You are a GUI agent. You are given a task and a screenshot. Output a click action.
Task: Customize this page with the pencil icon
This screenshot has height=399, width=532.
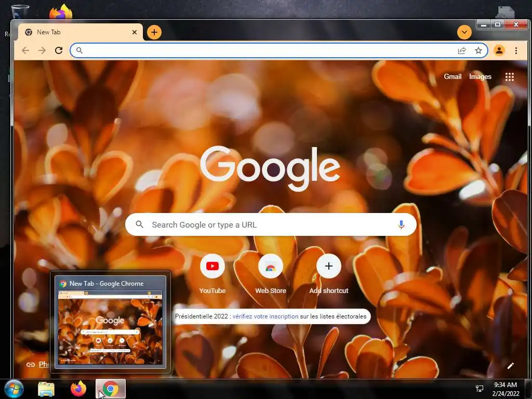coord(510,365)
